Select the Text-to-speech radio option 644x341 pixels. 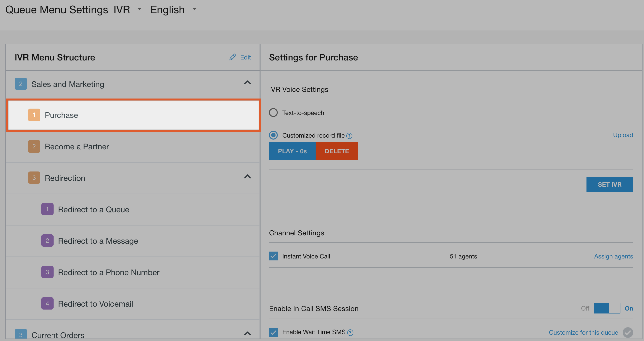click(273, 113)
